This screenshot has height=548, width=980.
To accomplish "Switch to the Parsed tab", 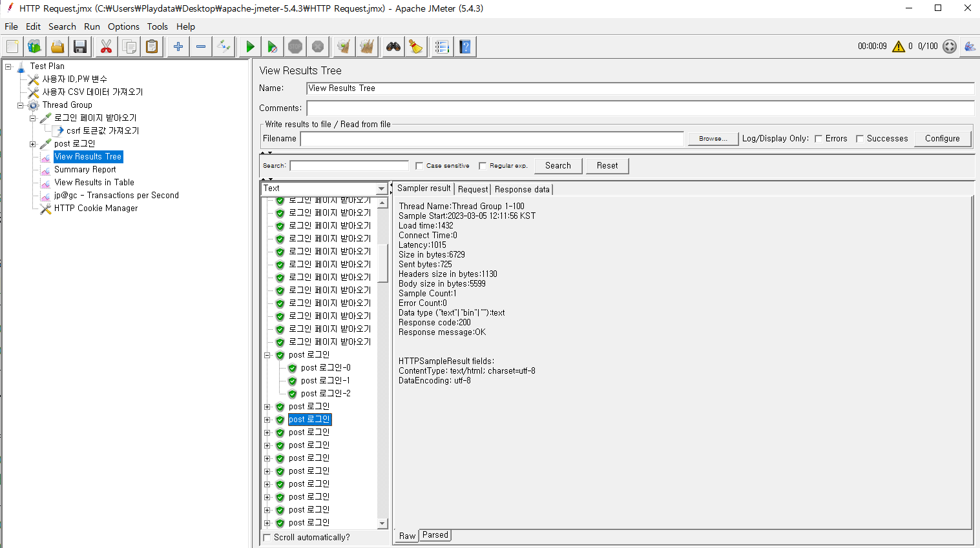I will point(435,535).
